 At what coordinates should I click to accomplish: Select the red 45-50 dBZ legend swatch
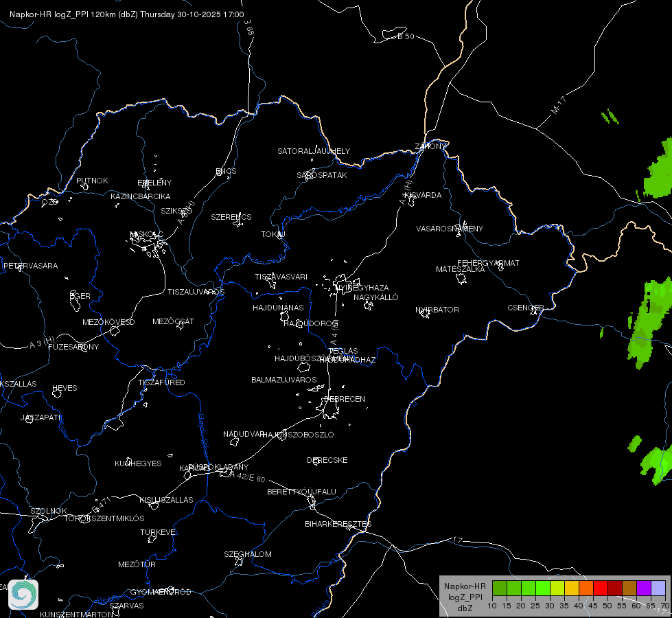(601, 588)
